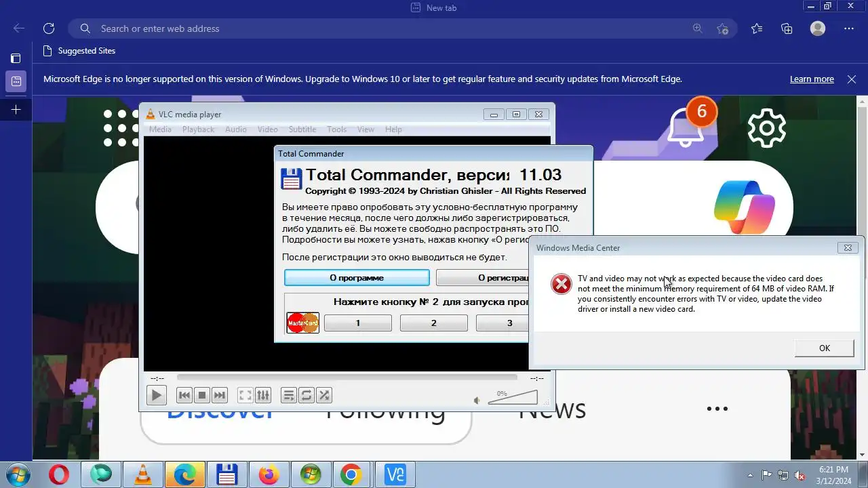Click the VLC play button
Screen dimensions: 868x488
point(157,395)
